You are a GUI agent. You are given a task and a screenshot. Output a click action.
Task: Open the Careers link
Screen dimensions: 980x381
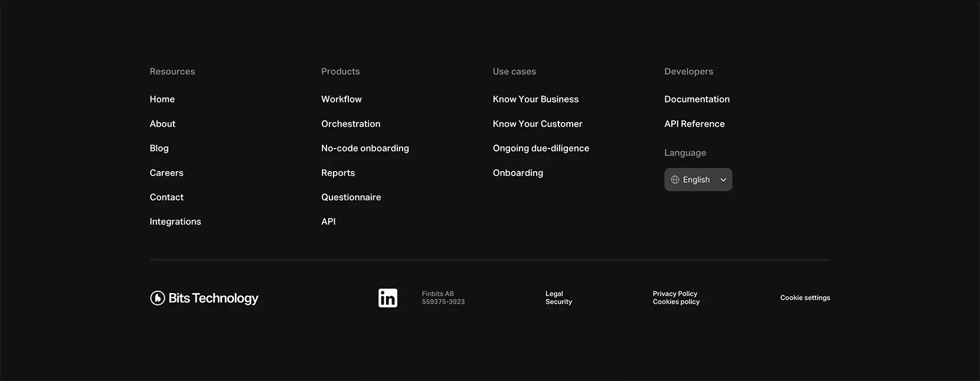pos(166,173)
